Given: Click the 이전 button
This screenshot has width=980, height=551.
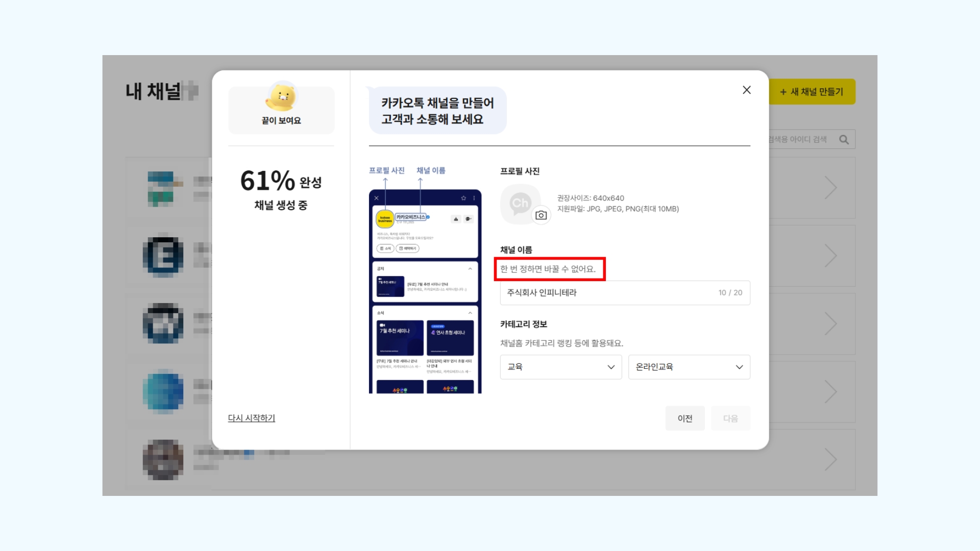Looking at the screenshot, I should click(x=684, y=418).
